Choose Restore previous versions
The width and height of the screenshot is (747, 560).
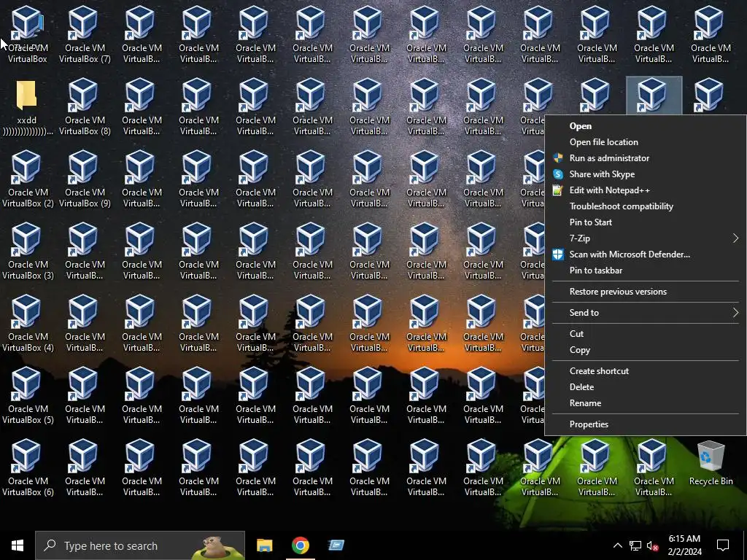[x=646, y=292]
